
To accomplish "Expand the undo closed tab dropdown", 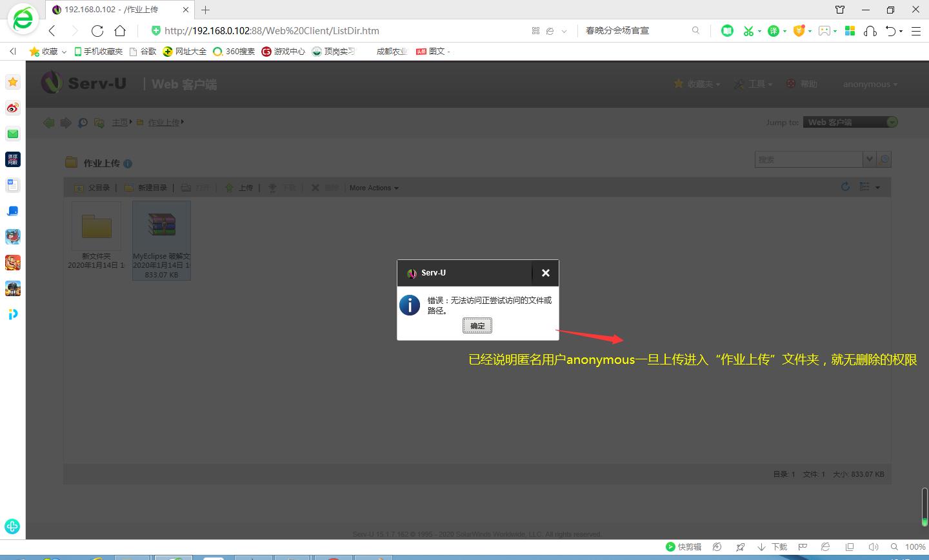I will click(901, 31).
